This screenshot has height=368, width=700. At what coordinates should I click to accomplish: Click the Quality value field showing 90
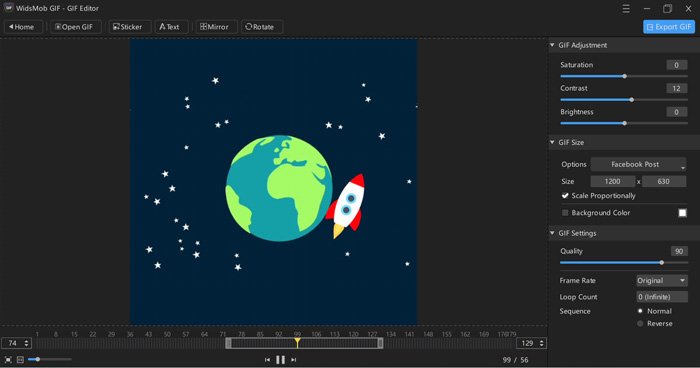pos(679,251)
